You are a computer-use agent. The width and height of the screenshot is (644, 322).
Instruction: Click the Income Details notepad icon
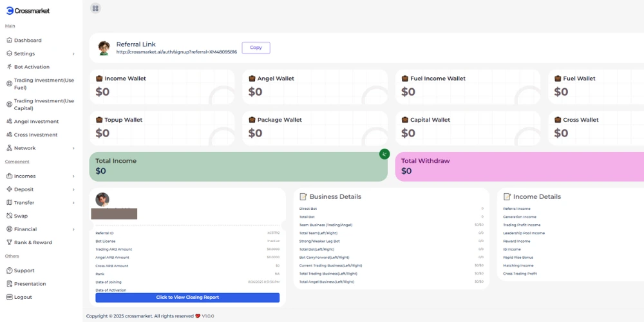coord(507,196)
